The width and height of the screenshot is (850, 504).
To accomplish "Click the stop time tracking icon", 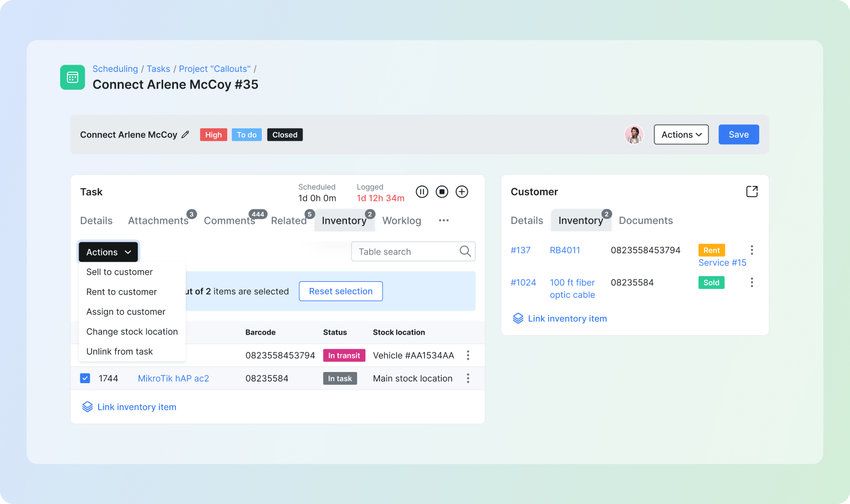I will pos(442,192).
